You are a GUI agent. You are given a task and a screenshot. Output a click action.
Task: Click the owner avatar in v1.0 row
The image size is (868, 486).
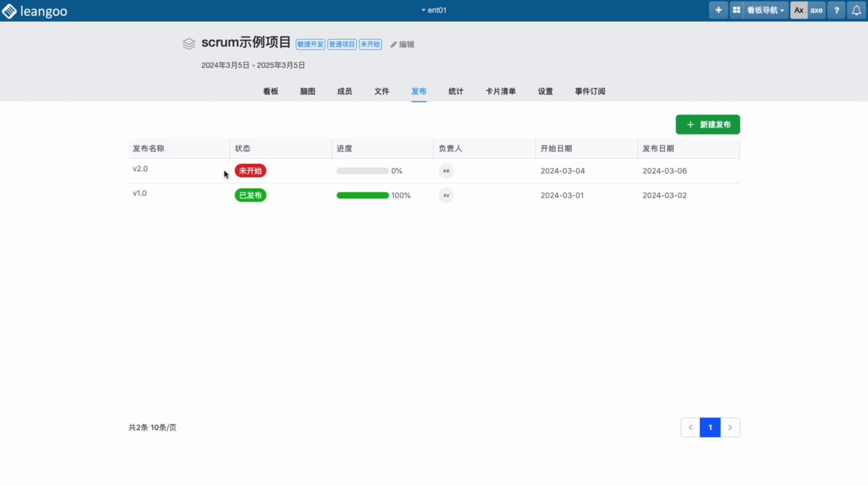point(446,196)
